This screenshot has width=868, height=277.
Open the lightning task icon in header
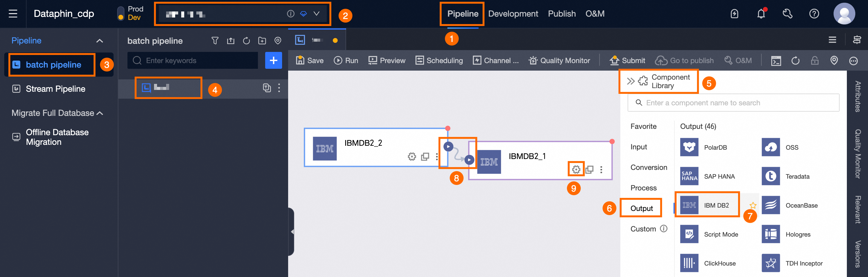[x=734, y=14]
